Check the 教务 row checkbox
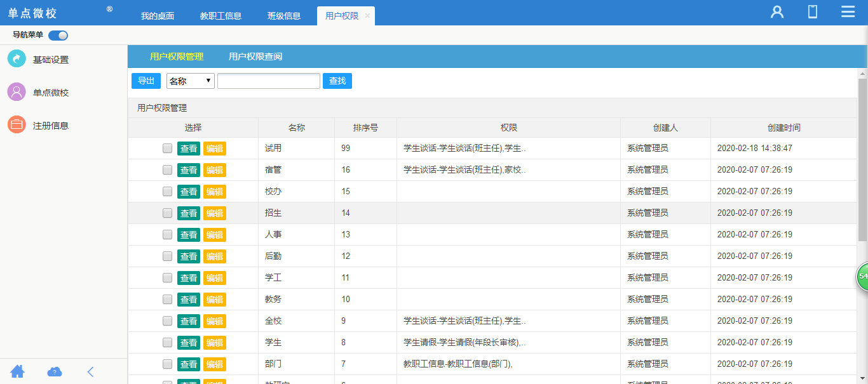Screen dimensions: 868x384 tap(167, 300)
